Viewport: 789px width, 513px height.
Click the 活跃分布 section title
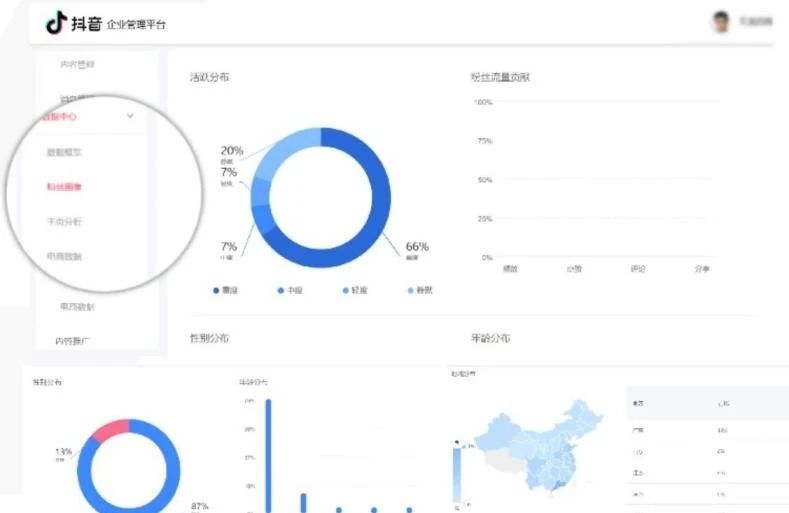pos(209,77)
